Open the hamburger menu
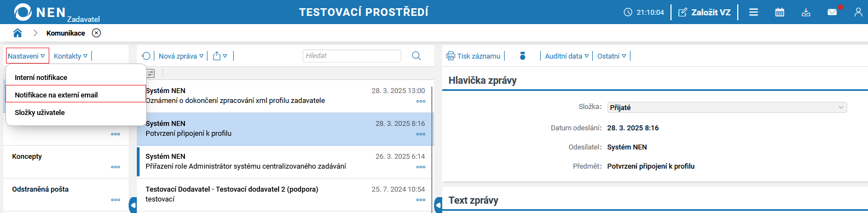Viewport: 868px width, 213px height. click(754, 12)
